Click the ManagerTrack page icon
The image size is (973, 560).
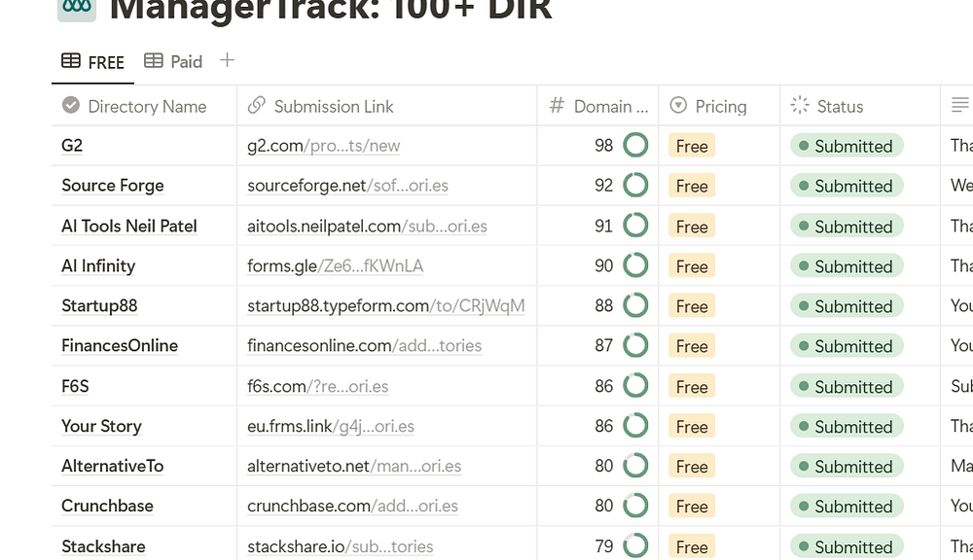pos(77,8)
